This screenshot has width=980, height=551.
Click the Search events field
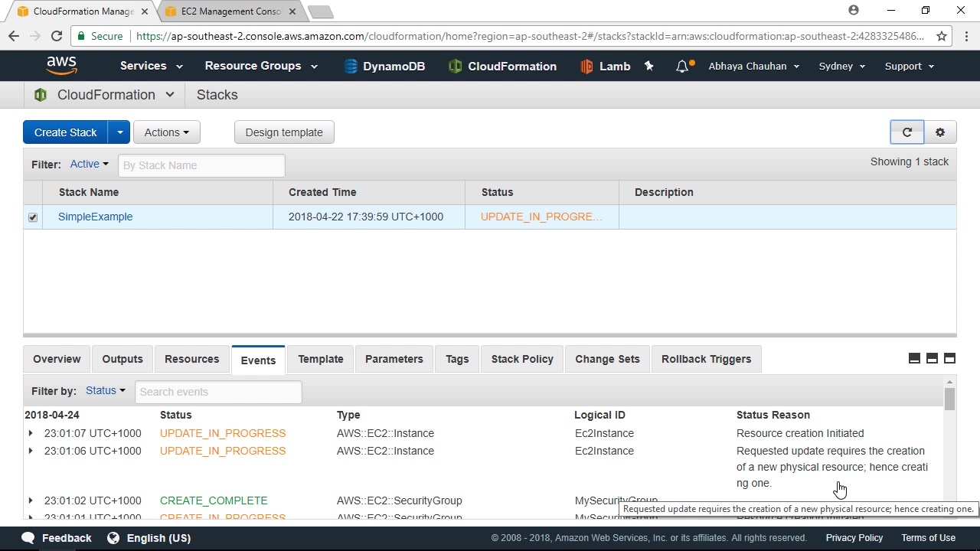[x=218, y=392]
